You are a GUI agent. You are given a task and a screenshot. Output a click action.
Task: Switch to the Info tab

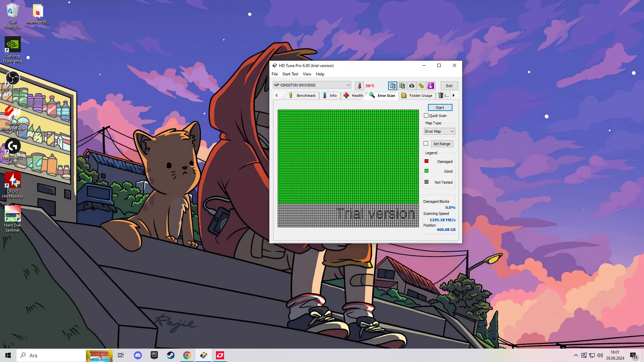[329, 96]
